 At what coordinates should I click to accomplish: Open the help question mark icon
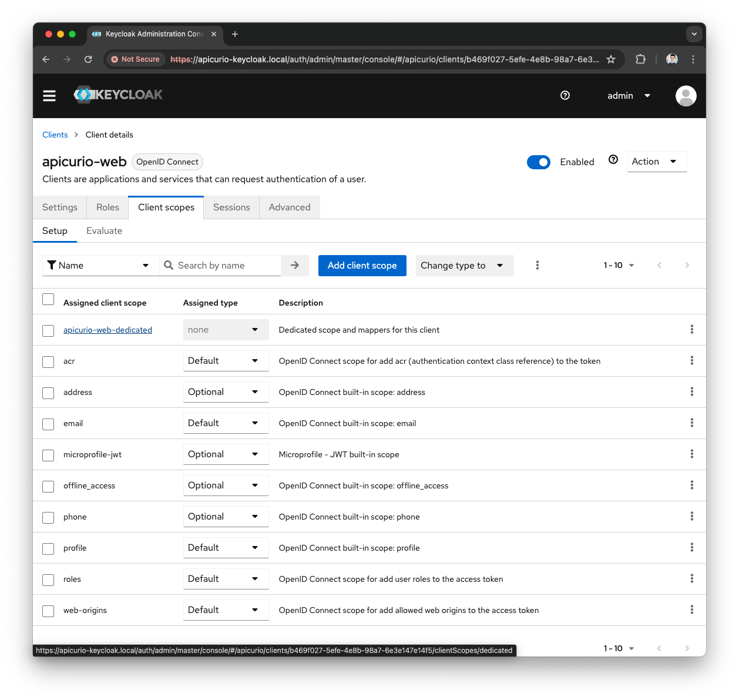pyautogui.click(x=565, y=95)
